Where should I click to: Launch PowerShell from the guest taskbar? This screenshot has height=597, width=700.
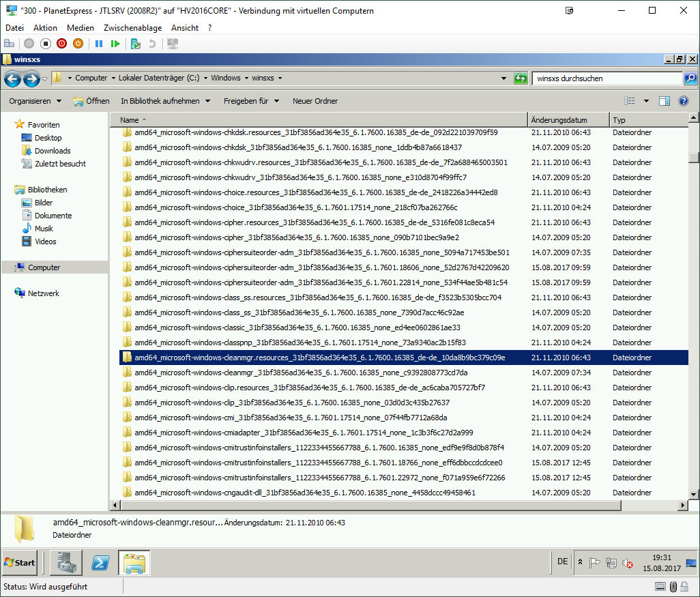point(101,563)
